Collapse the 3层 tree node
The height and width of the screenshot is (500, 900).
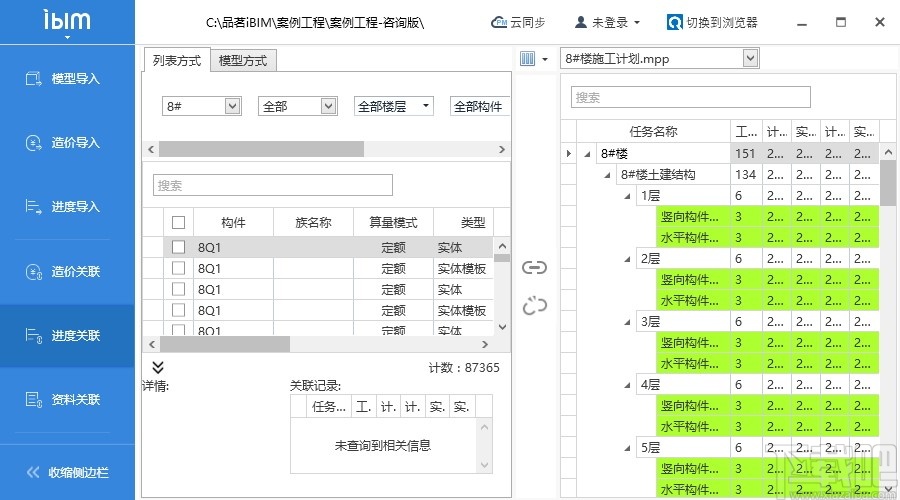tap(627, 322)
